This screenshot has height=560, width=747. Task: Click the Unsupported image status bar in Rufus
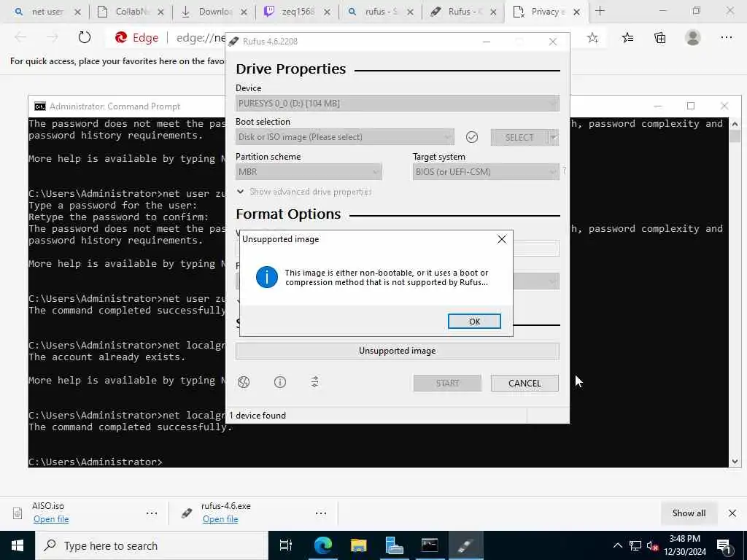tap(398, 351)
